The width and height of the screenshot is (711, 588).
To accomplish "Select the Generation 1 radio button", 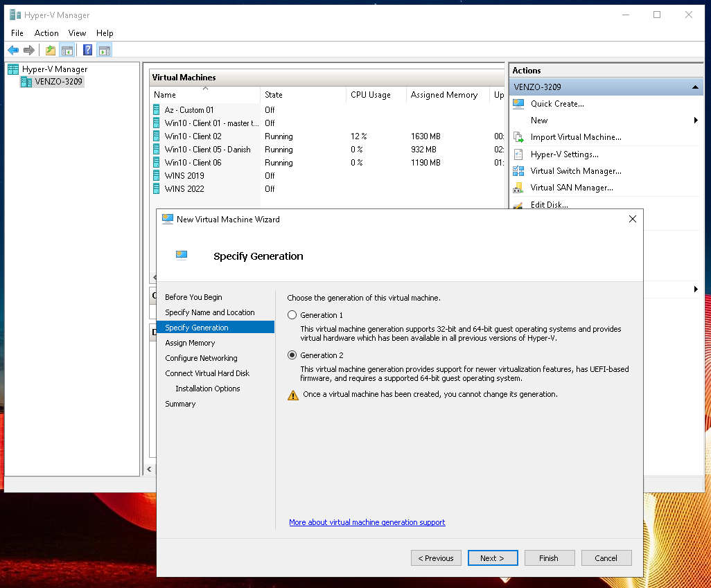I will coord(292,315).
